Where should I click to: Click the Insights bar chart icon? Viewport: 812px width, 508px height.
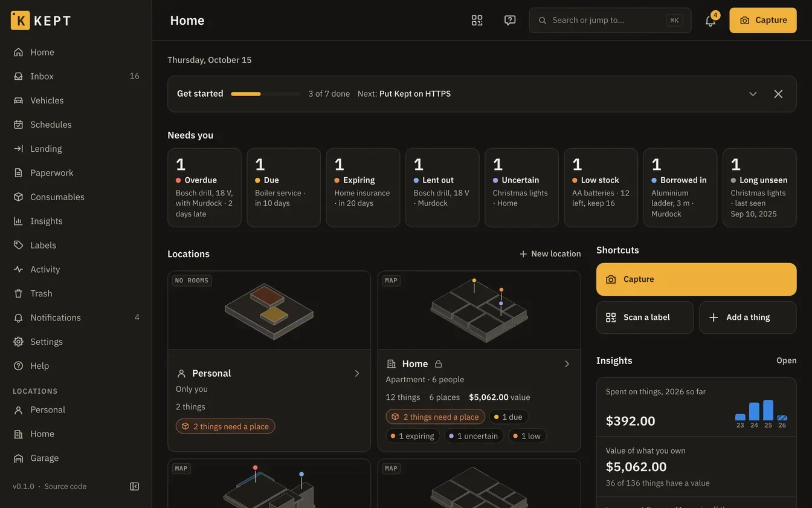[19, 221]
